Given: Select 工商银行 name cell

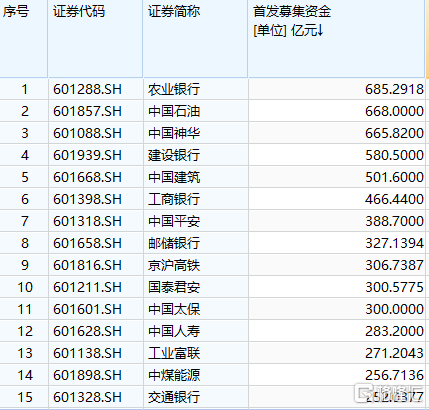Looking at the screenshot, I should pyautogui.click(x=196, y=199).
